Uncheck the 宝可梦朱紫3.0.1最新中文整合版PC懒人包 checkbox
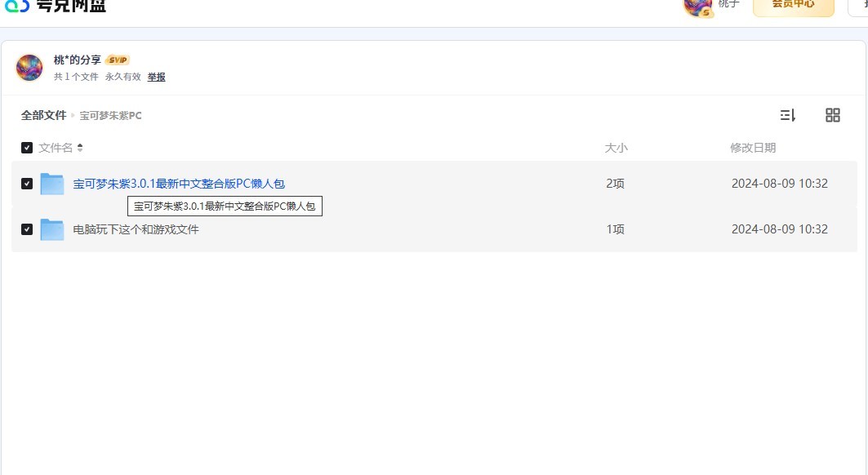Image resolution: width=868 pixels, height=475 pixels. click(x=27, y=184)
